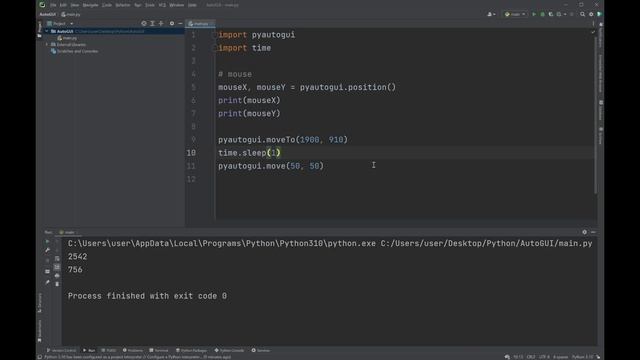Click Rerun icon in Run panel

47,242
